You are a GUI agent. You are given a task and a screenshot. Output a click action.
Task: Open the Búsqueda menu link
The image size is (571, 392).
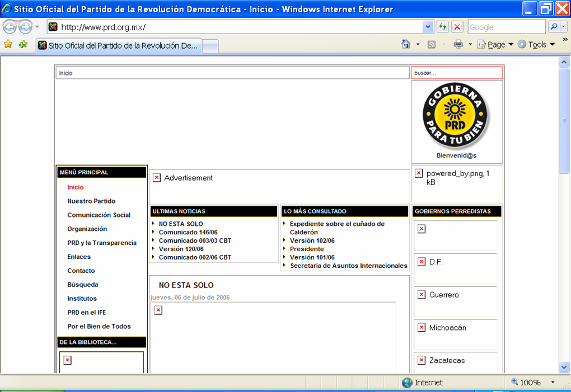[83, 285]
